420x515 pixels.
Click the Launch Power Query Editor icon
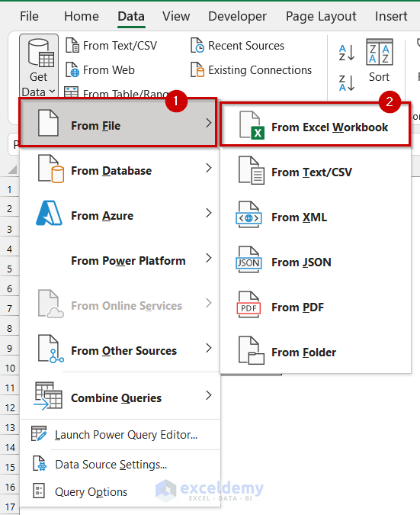39,433
